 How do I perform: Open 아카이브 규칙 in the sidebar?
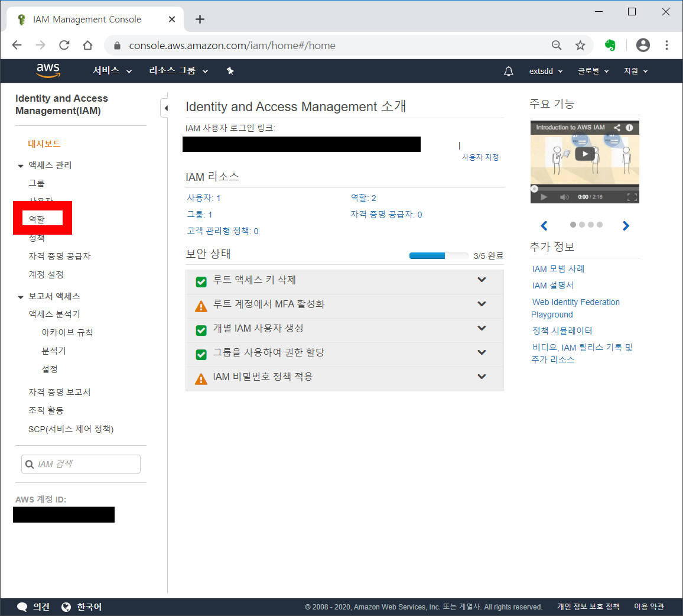click(x=67, y=333)
